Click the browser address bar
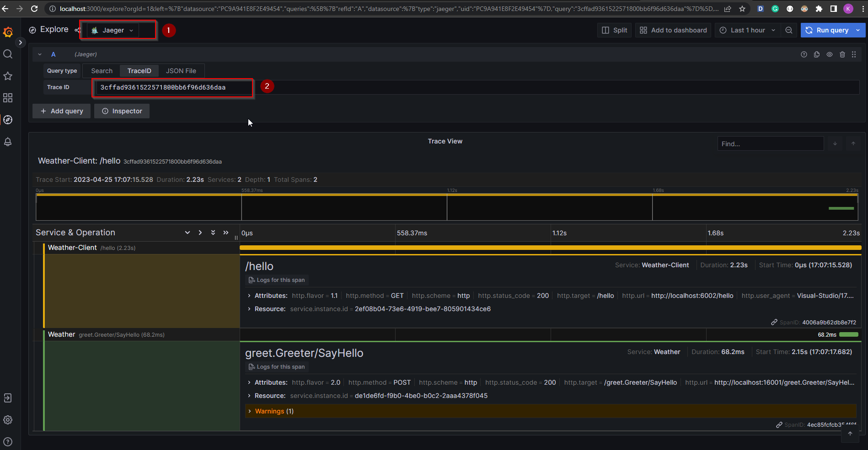 (x=389, y=9)
